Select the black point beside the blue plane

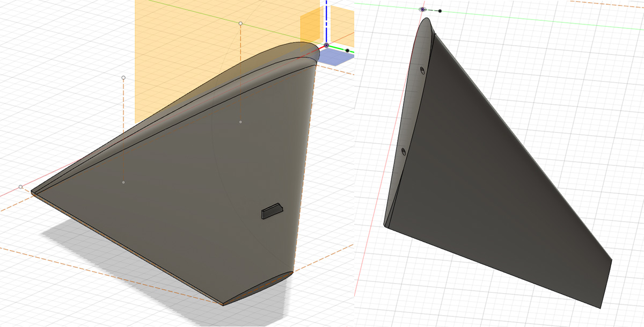[x=347, y=51]
